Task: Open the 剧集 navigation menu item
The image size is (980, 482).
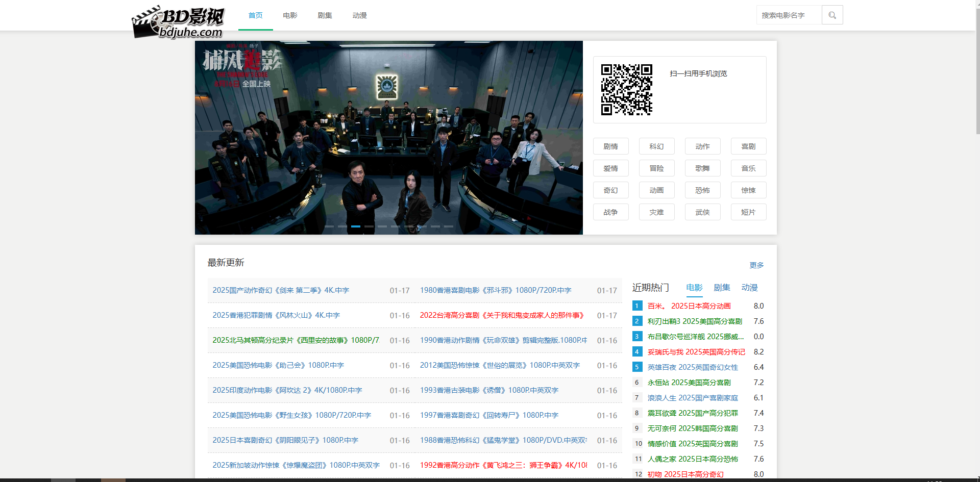Action: point(325,16)
